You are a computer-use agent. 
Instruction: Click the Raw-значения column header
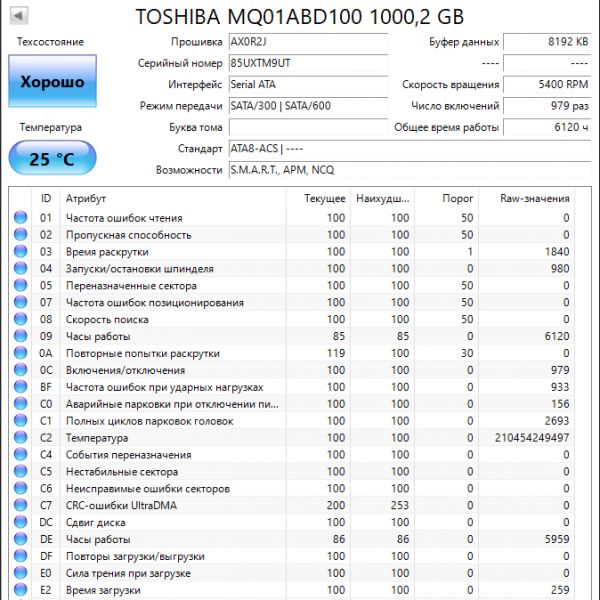click(527, 198)
